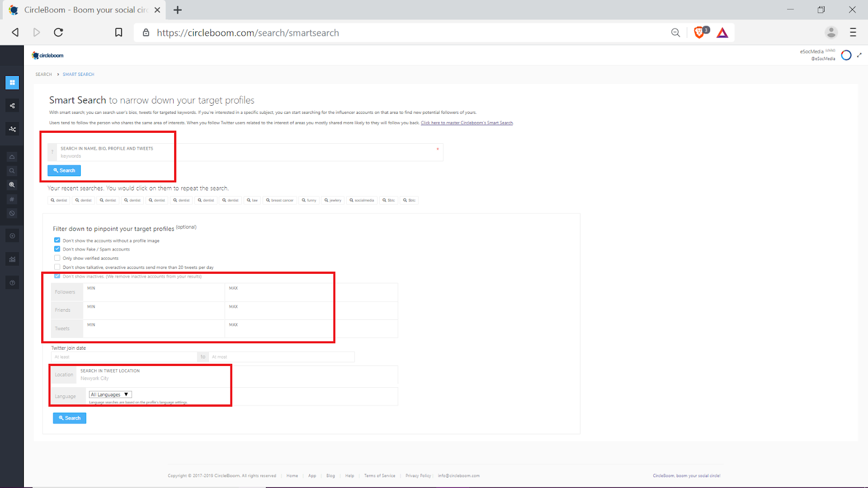Viewport: 868px width, 488px height.
Task: Open the dashboard grid icon in sidebar
Action: (x=12, y=82)
